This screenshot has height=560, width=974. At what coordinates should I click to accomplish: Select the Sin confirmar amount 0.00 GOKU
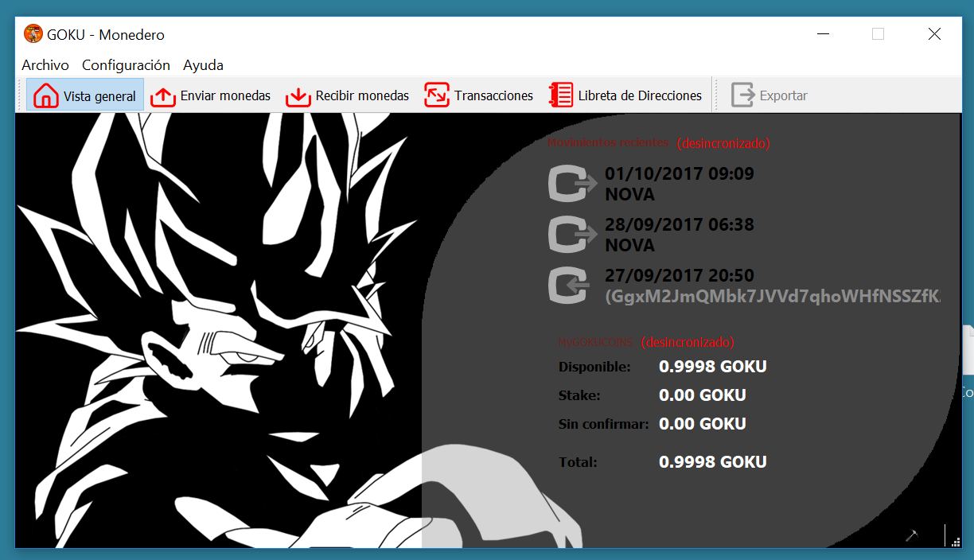point(703,424)
